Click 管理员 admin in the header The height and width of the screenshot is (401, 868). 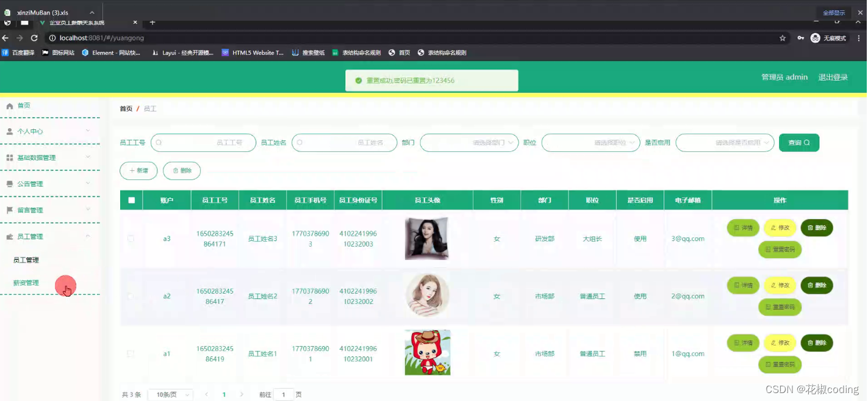click(784, 78)
